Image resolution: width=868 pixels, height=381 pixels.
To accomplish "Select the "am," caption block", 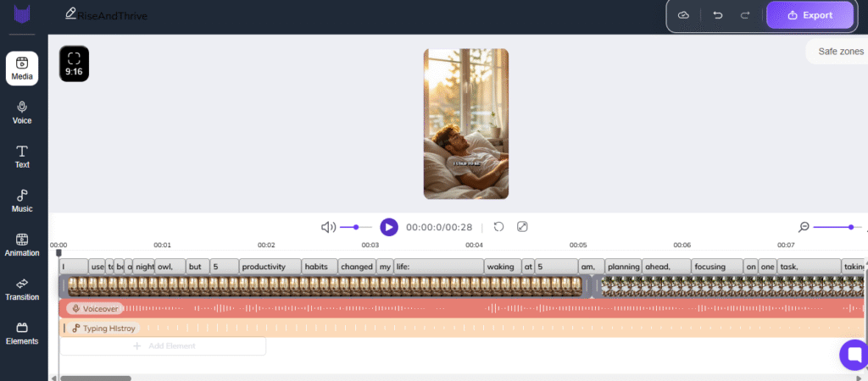I will (x=591, y=267).
